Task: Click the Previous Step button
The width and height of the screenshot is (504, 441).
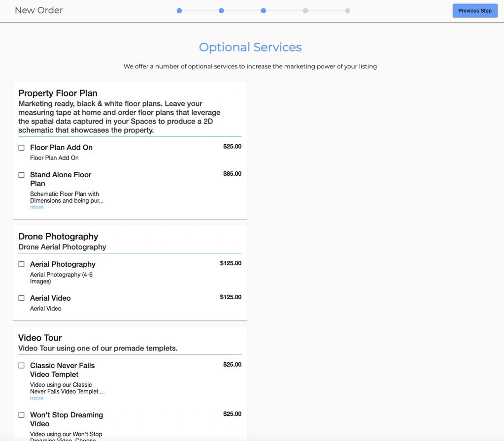Action: coord(474,11)
